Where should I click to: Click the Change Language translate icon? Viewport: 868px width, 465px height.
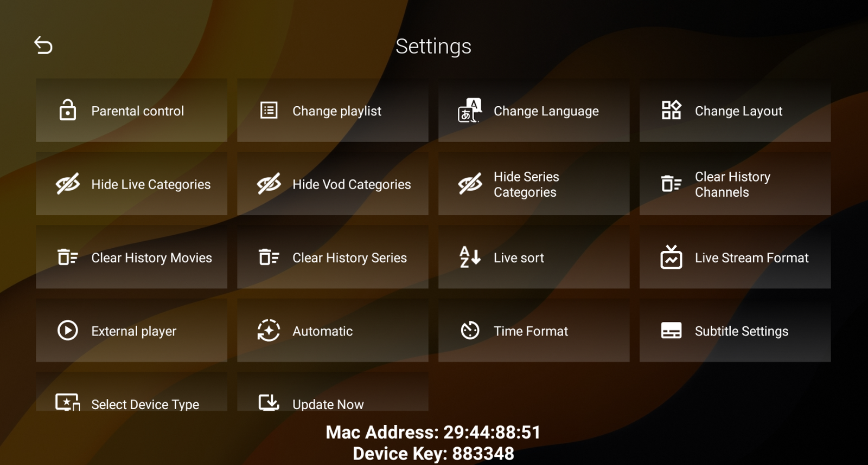(469, 111)
